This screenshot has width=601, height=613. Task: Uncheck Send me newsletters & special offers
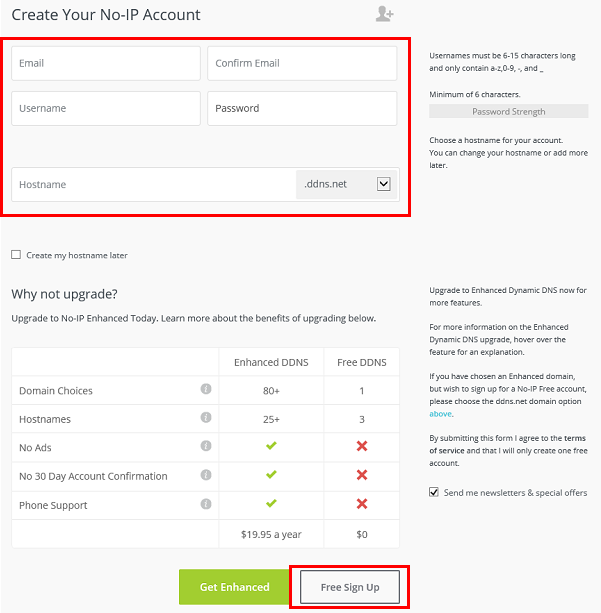click(434, 492)
